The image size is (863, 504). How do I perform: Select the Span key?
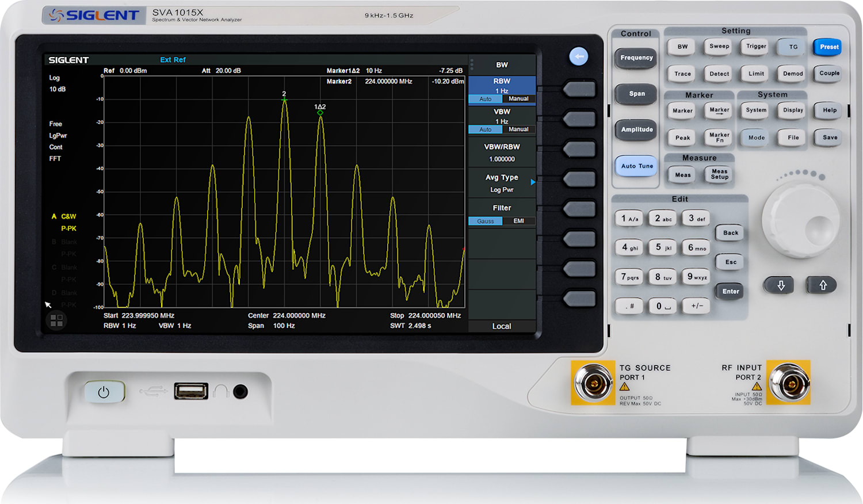coord(635,94)
